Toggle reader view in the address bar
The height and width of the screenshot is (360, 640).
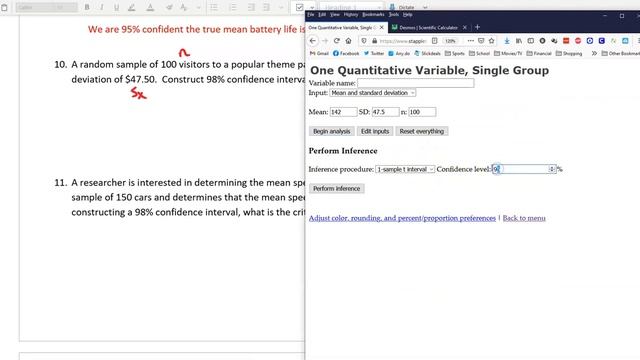coord(435,41)
